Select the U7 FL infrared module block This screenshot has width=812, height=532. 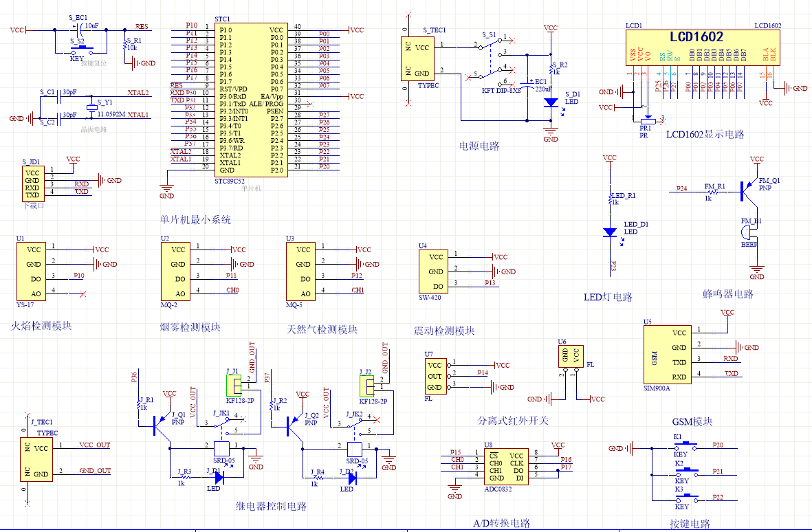(435, 376)
